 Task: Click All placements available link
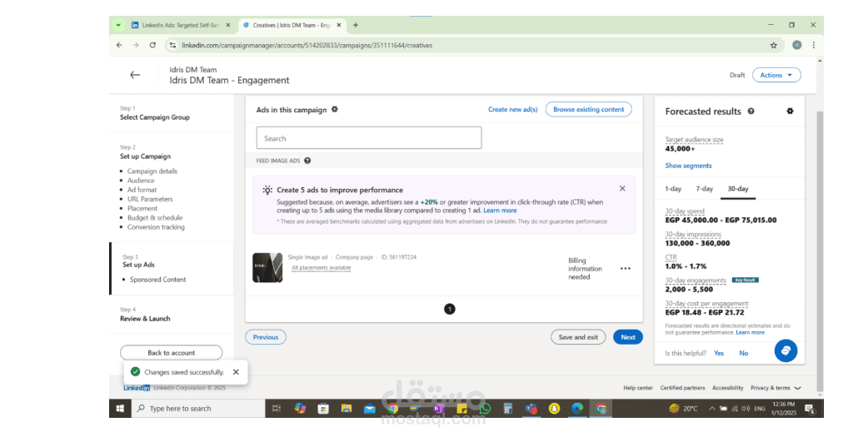[x=321, y=268]
